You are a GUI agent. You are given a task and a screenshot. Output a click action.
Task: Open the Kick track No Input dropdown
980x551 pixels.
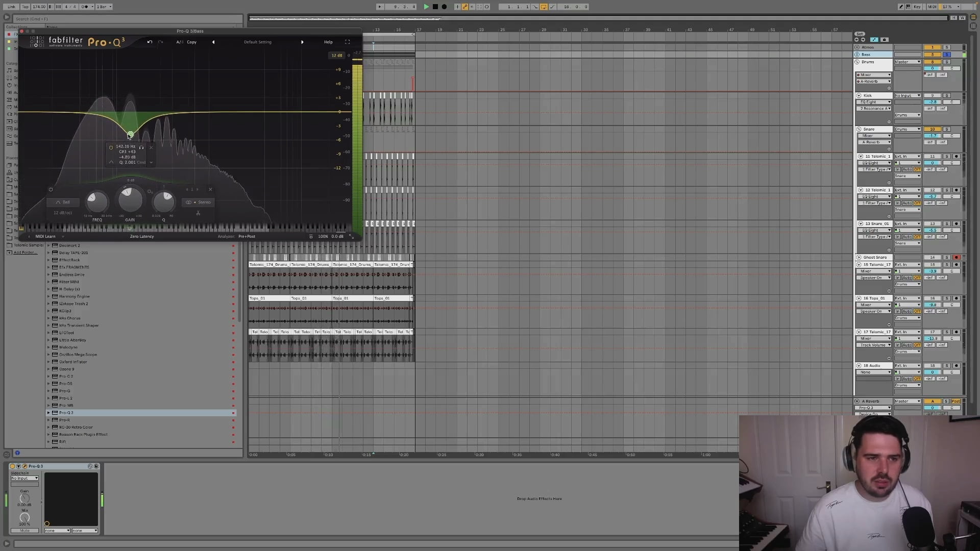tap(908, 95)
